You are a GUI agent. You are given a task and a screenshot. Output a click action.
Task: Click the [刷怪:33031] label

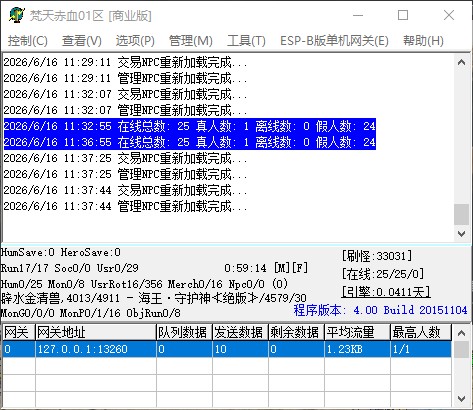(377, 256)
